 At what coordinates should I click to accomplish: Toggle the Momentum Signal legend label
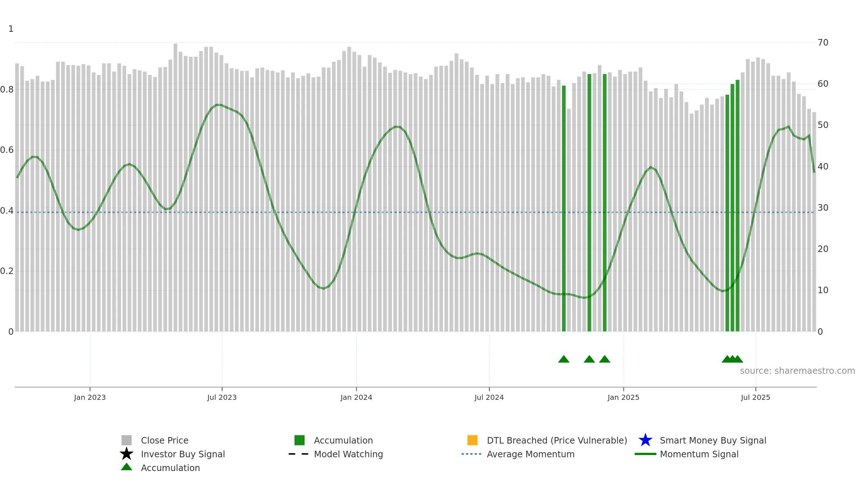pyautogui.click(x=699, y=454)
